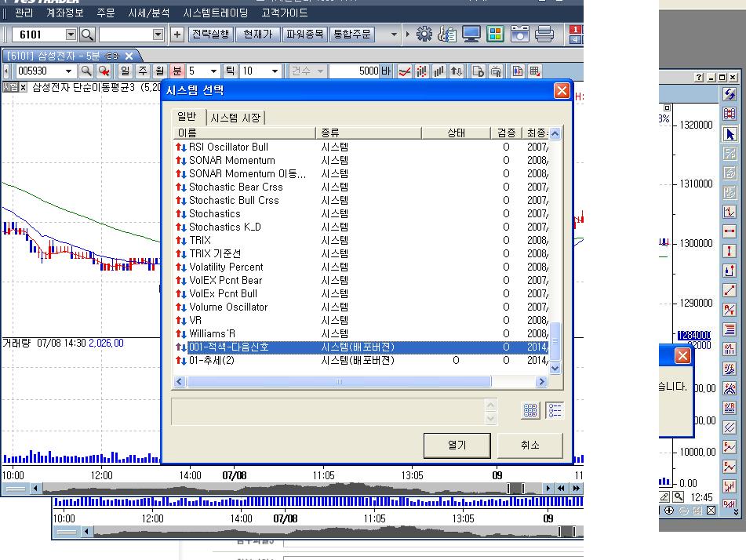
Task: Toggle the 분 (minute) period button
Action: point(177,71)
